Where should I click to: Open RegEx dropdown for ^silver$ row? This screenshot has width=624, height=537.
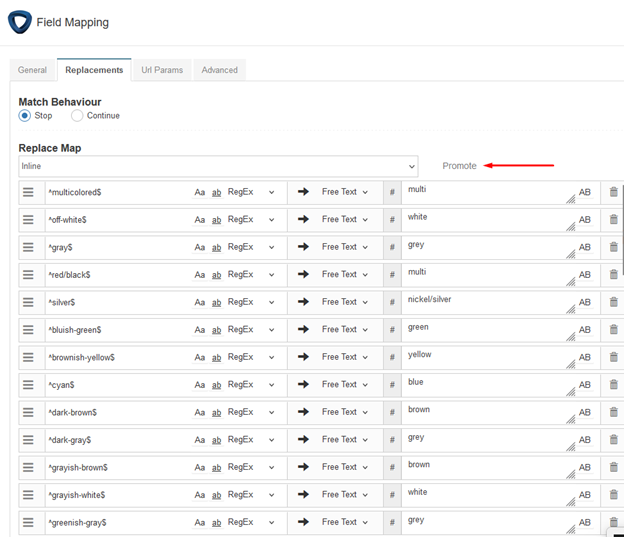tap(251, 302)
